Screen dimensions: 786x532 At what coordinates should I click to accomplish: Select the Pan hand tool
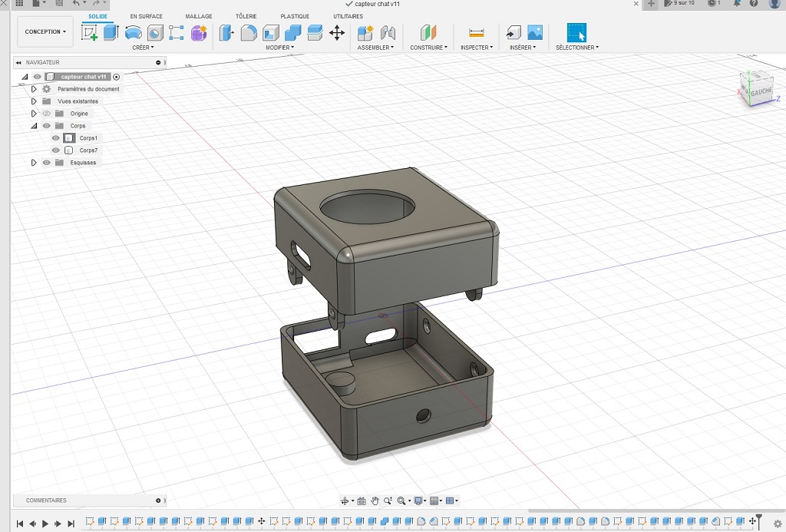[375, 501]
